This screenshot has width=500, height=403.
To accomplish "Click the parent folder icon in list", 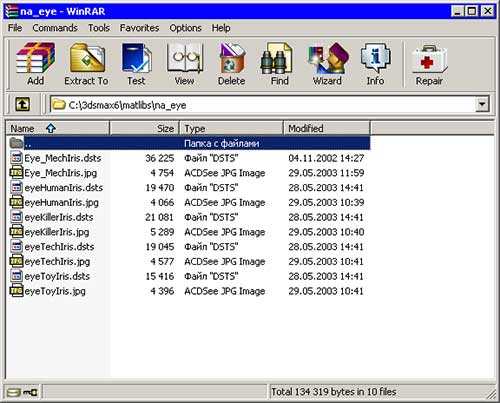I will [x=16, y=143].
